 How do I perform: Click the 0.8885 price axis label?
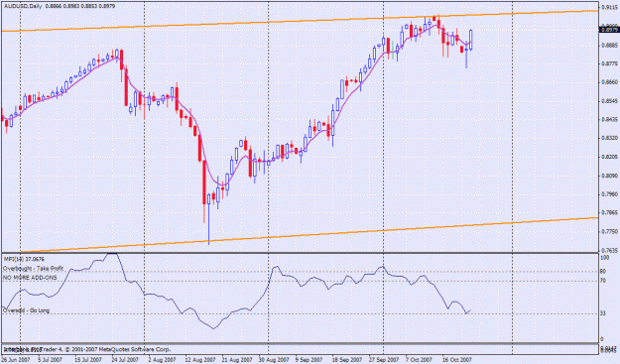tap(610, 45)
